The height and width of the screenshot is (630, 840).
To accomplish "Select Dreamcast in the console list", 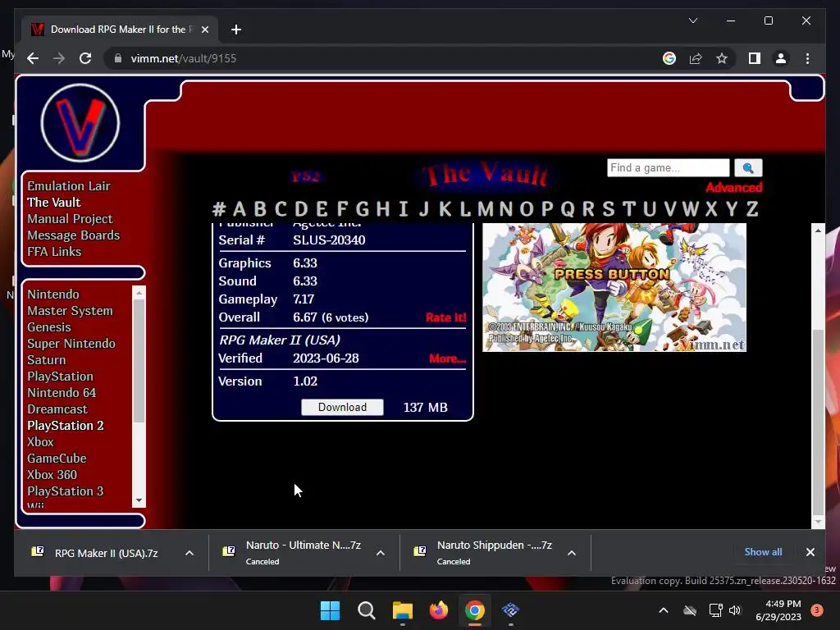I will (x=57, y=409).
